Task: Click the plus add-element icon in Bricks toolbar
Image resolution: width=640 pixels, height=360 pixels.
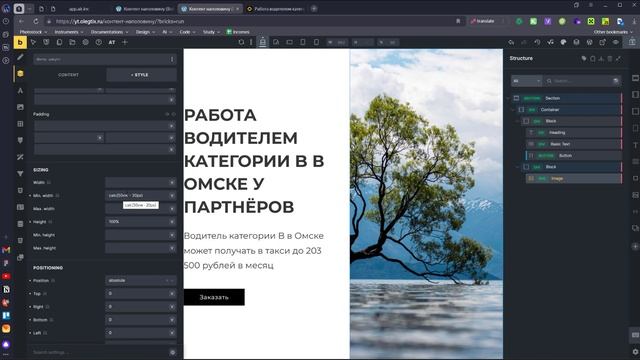Action: 125,42
